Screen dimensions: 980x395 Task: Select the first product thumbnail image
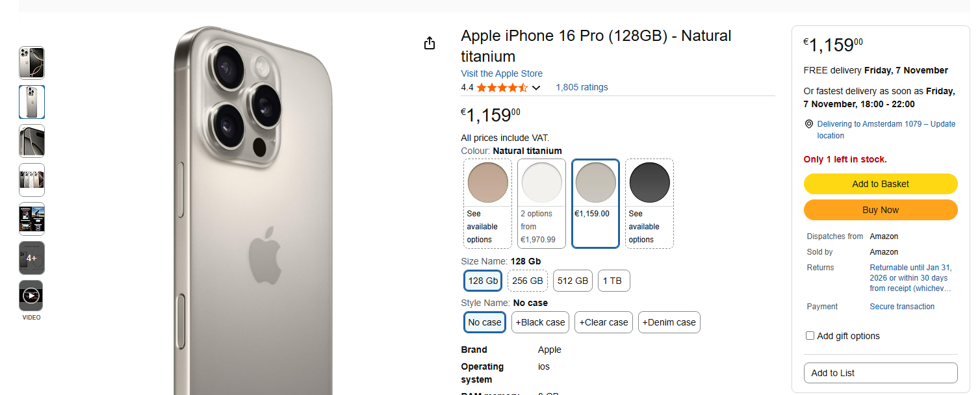pyautogui.click(x=32, y=63)
